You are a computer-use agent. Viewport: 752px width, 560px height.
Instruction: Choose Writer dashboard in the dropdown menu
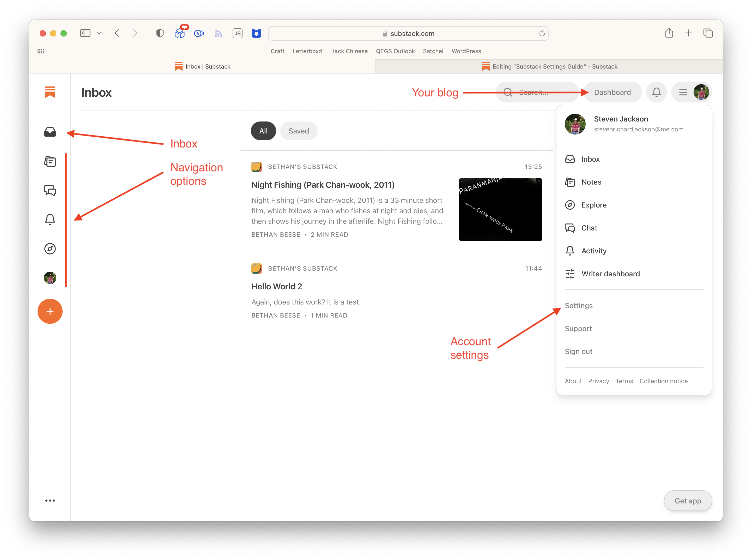pos(634,274)
